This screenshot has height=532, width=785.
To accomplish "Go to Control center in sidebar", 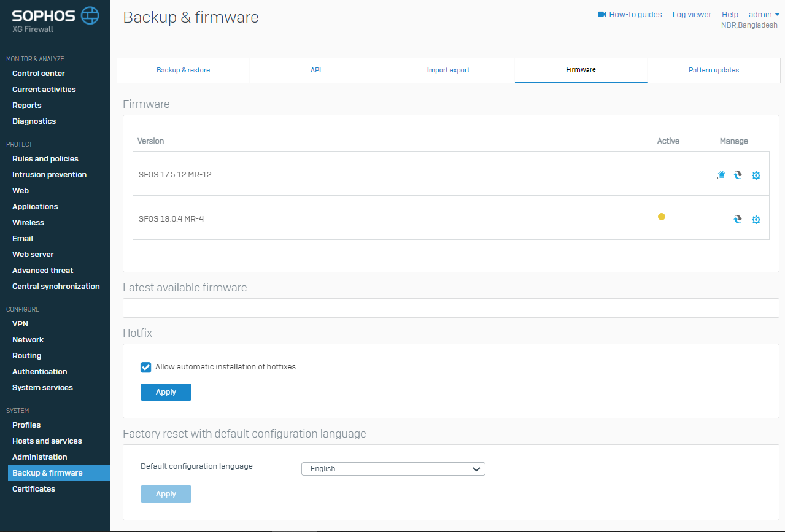I will point(39,74).
